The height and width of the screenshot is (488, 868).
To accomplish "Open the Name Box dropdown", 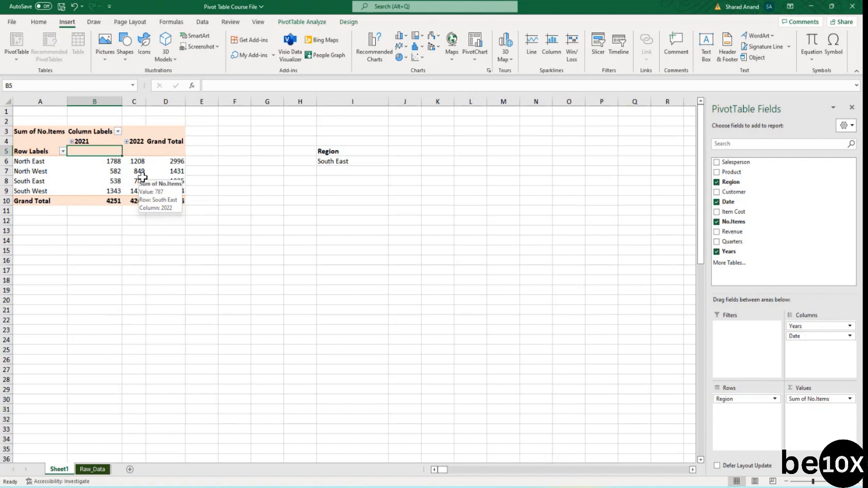I will click(132, 85).
